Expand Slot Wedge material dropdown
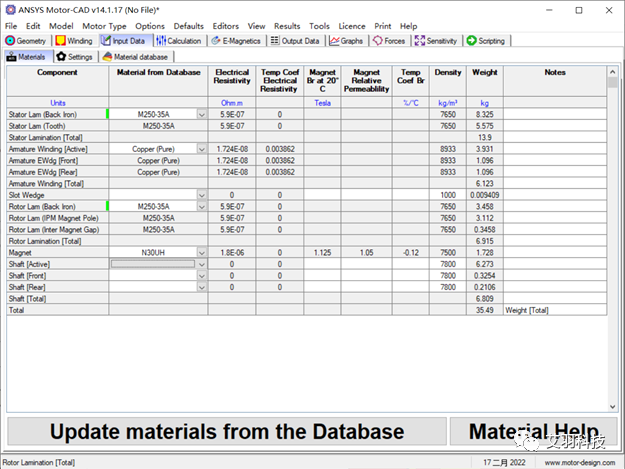Screen dimensions: 625x469 202,195
